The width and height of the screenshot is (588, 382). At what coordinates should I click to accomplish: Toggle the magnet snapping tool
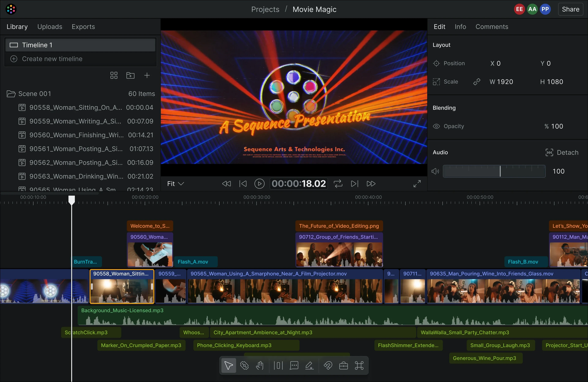(x=328, y=365)
